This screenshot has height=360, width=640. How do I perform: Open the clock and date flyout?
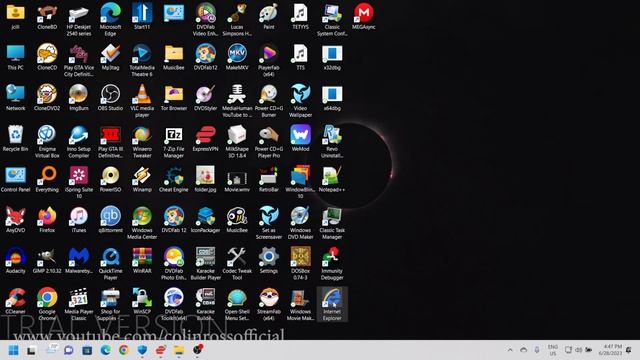pos(611,350)
